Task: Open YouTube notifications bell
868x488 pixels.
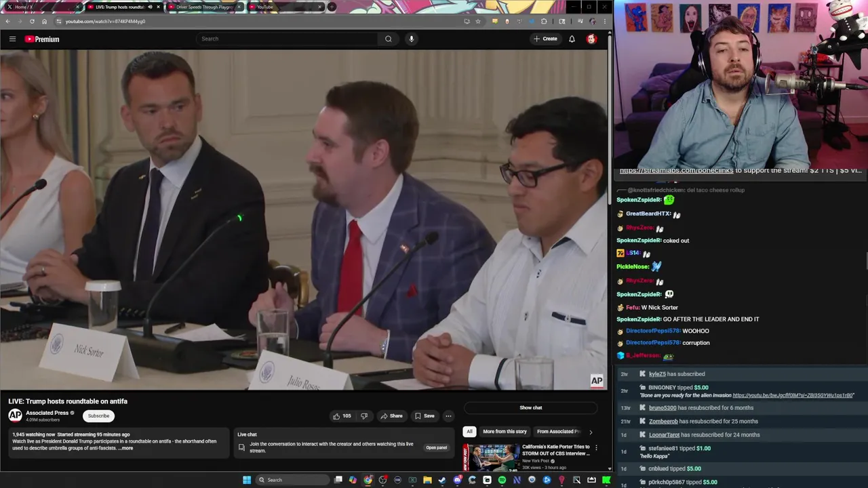Action: click(x=572, y=39)
